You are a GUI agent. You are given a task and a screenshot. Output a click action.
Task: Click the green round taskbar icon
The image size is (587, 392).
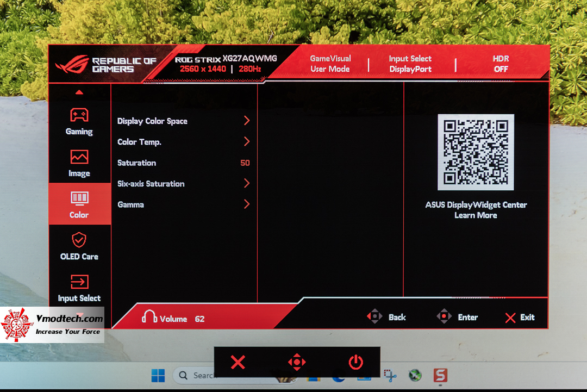[415, 375]
